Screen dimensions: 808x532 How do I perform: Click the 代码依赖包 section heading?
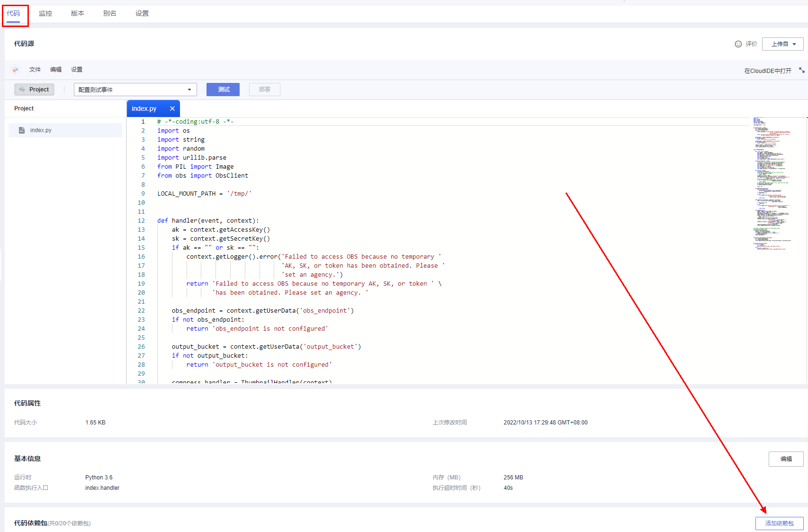coord(31,523)
